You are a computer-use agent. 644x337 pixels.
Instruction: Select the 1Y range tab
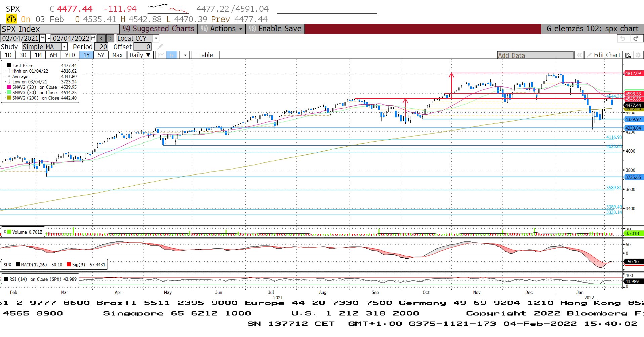click(x=86, y=55)
